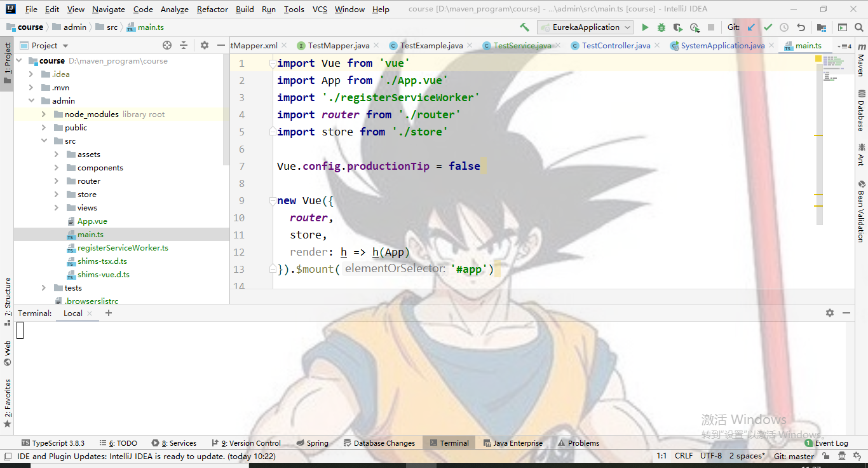868x468 pixels.
Task: Click the Git Rollback undo arrow
Action: (801, 27)
